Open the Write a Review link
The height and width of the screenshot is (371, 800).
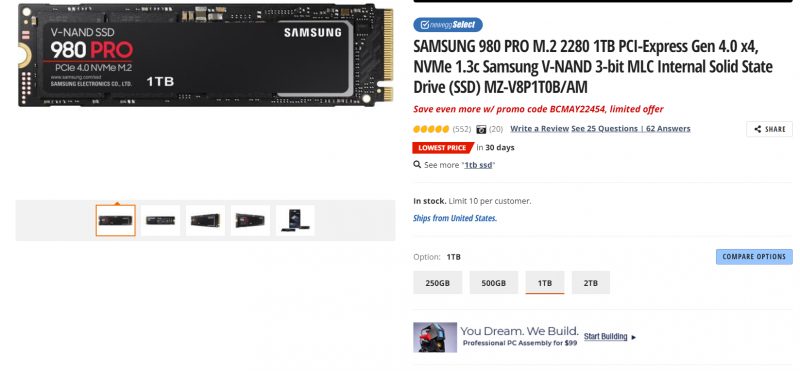(x=539, y=129)
